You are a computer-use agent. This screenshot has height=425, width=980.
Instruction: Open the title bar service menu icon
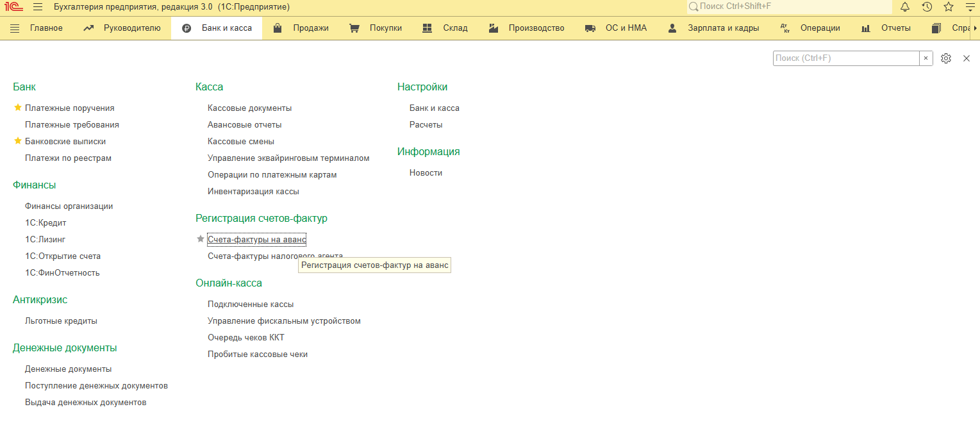(970, 7)
